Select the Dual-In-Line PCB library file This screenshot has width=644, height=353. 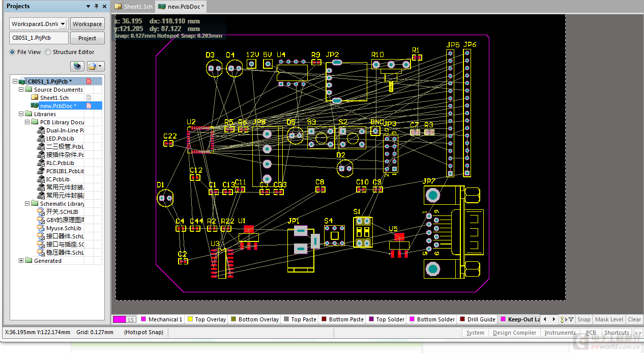point(61,130)
